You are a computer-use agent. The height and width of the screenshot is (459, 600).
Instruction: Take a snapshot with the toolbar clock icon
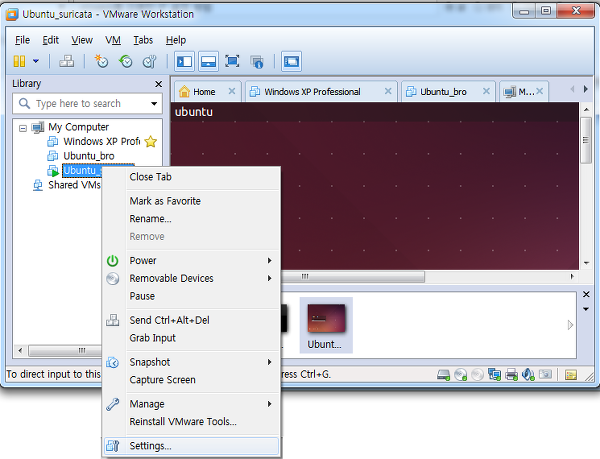pos(101,61)
